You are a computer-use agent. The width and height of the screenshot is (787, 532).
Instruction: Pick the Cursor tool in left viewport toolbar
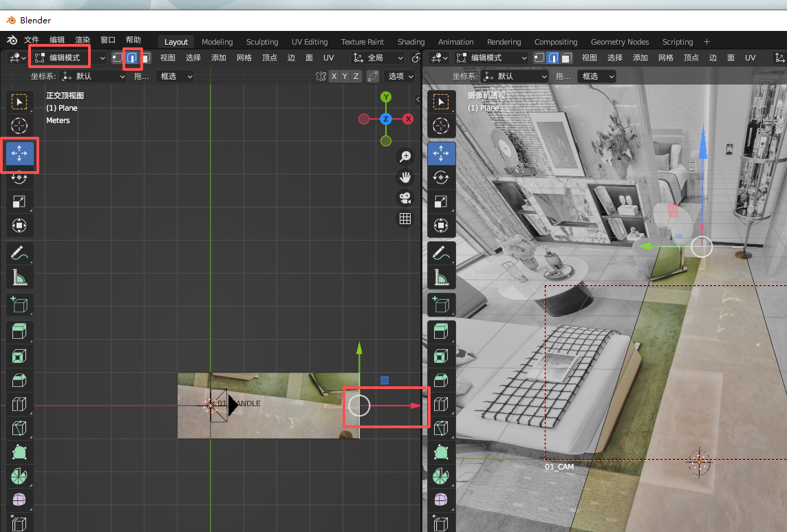pyautogui.click(x=19, y=126)
